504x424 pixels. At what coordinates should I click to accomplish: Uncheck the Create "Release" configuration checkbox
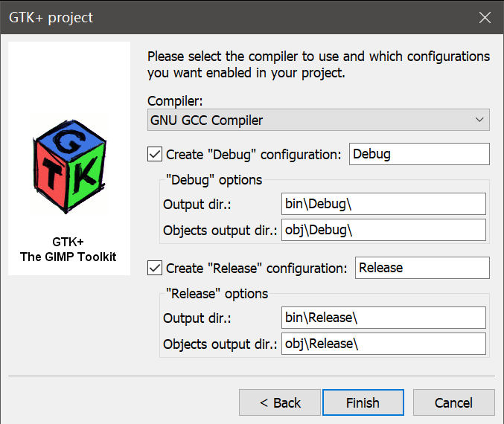tap(155, 268)
